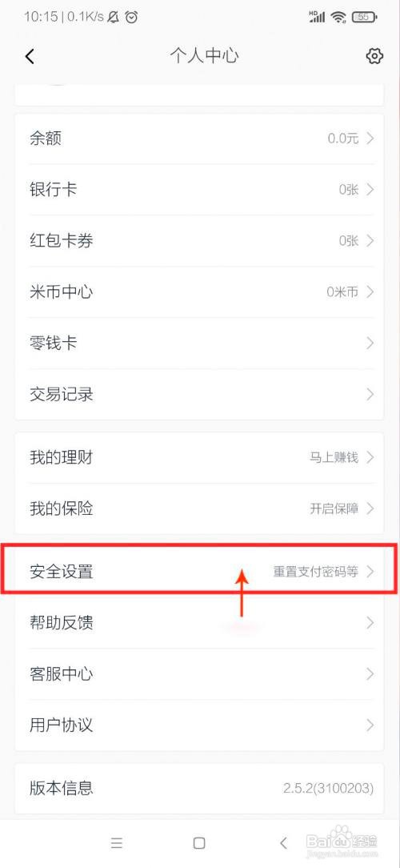Open 用户协议 user agreement
The image size is (400, 868).
click(x=199, y=725)
